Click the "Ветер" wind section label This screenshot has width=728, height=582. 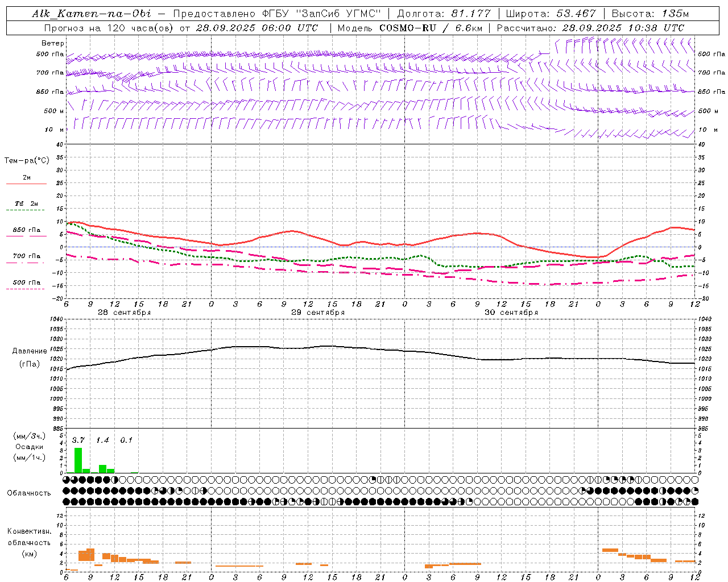(x=53, y=43)
